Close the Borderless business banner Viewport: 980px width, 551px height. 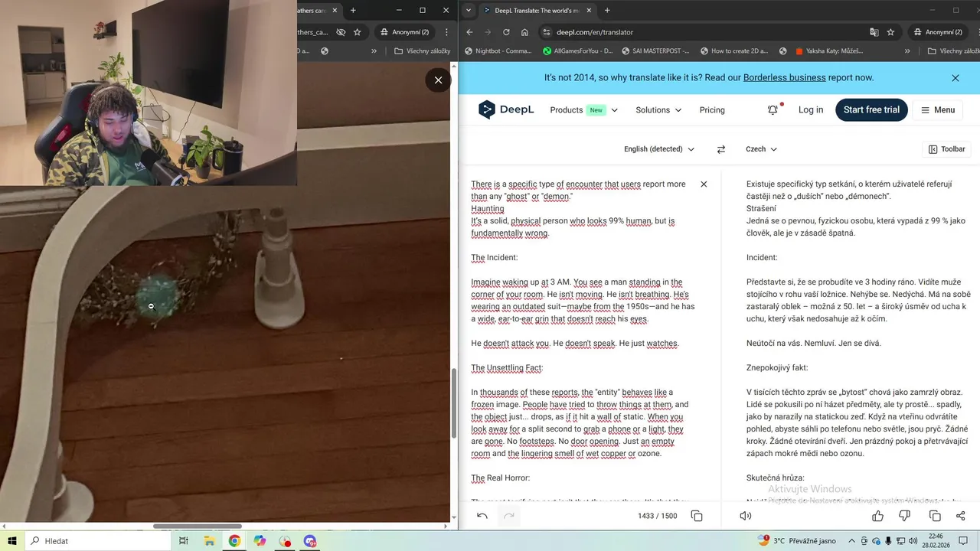(955, 78)
